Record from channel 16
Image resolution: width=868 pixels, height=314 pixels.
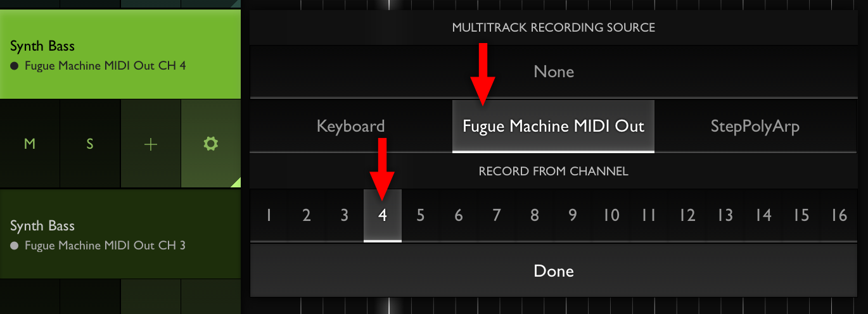point(839,215)
